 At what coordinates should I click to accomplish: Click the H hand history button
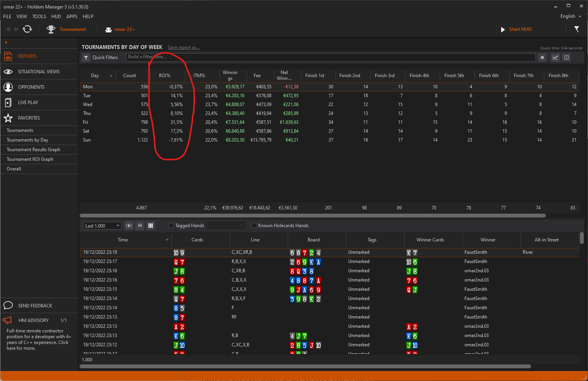coord(140,226)
